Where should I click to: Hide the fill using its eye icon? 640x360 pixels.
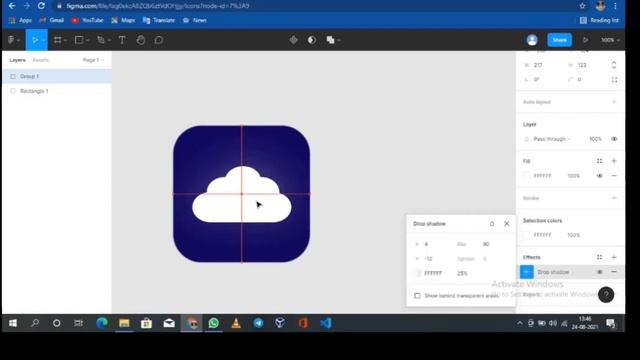[599, 176]
